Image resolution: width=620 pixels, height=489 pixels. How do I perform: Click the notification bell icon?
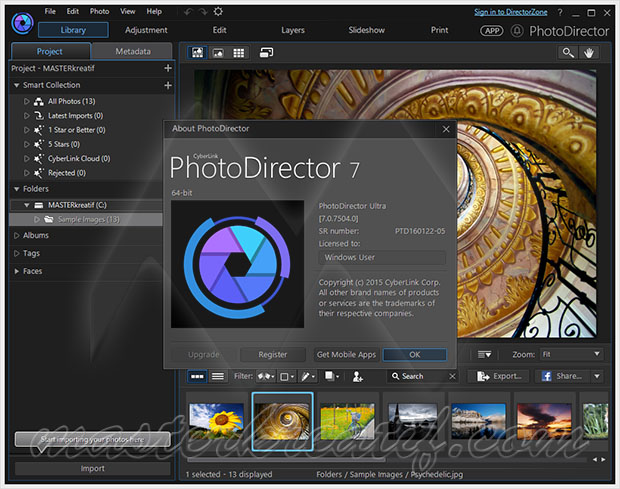point(517,31)
